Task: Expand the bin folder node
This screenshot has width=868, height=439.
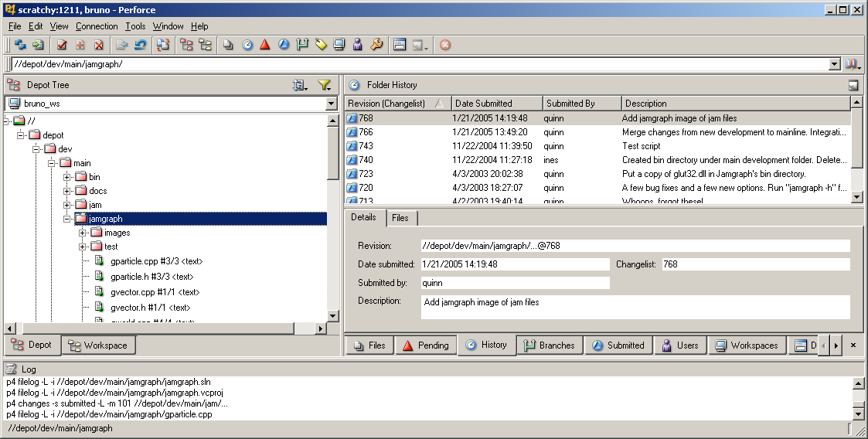Action: (67, 176)
